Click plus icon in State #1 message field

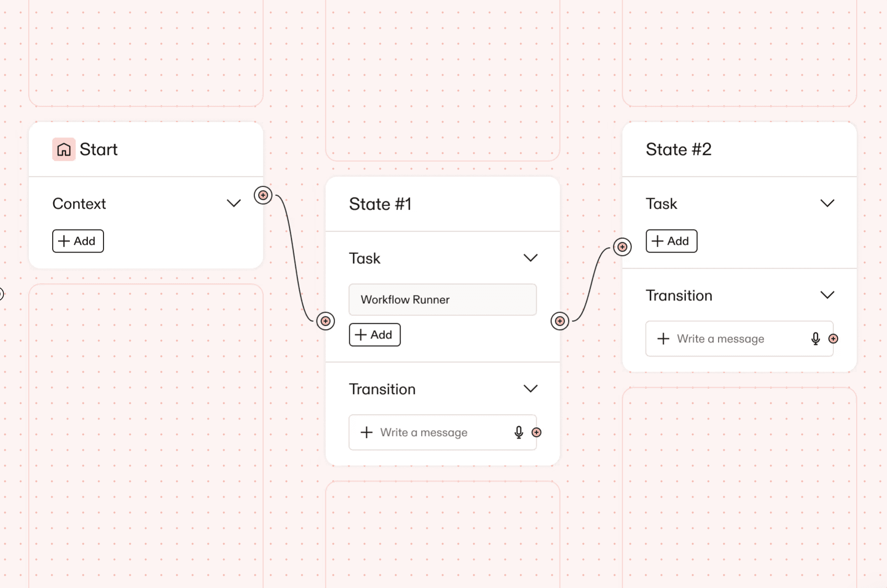366,432
